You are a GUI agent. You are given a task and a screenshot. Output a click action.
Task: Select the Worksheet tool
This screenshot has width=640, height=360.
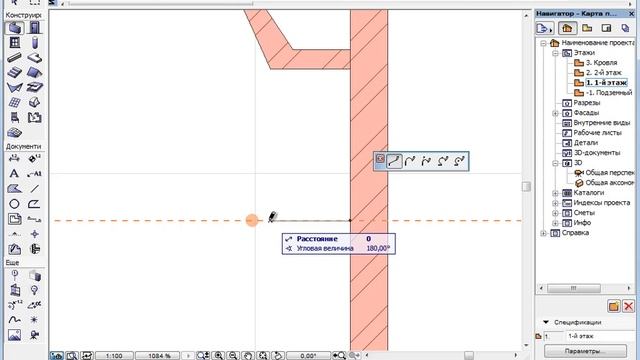pyautogui.click(x=15, y=249)
